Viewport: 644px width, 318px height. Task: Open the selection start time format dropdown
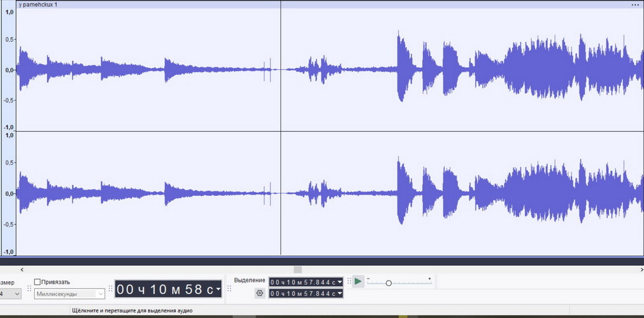[340, 282]
